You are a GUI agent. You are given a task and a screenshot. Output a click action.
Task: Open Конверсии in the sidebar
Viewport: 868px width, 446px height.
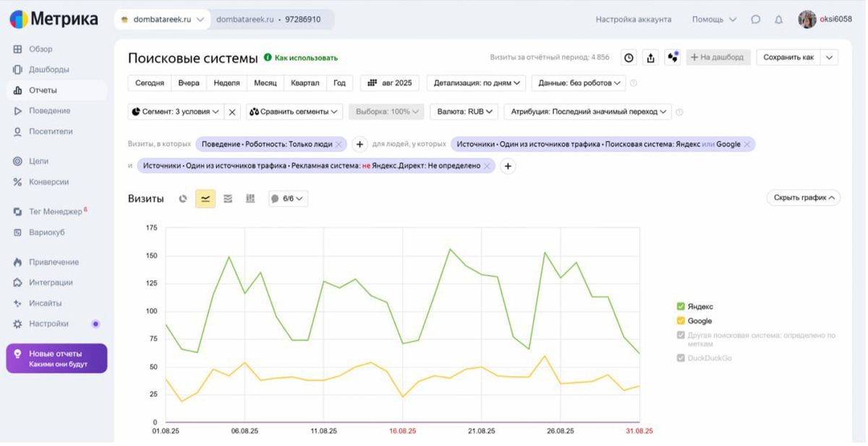(48, 182)
